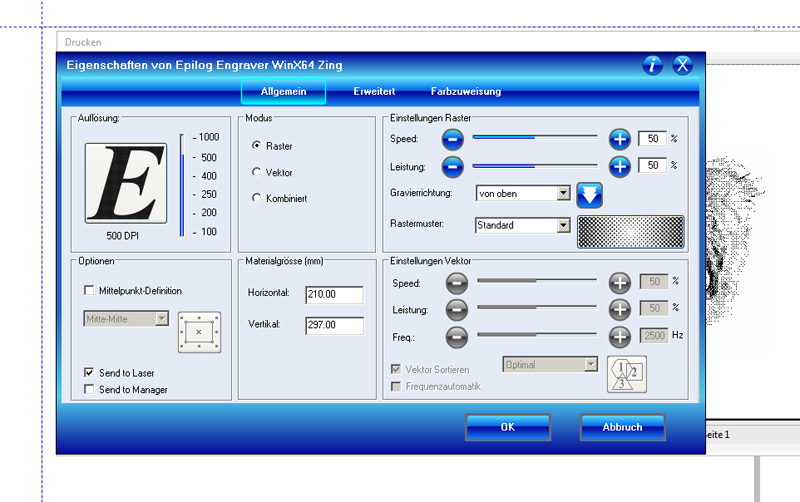Image resolution: width=800 pixels, height=502 pixels.
Task: Click the Auflösung DPI vertical slider
Action: point(182,184)
